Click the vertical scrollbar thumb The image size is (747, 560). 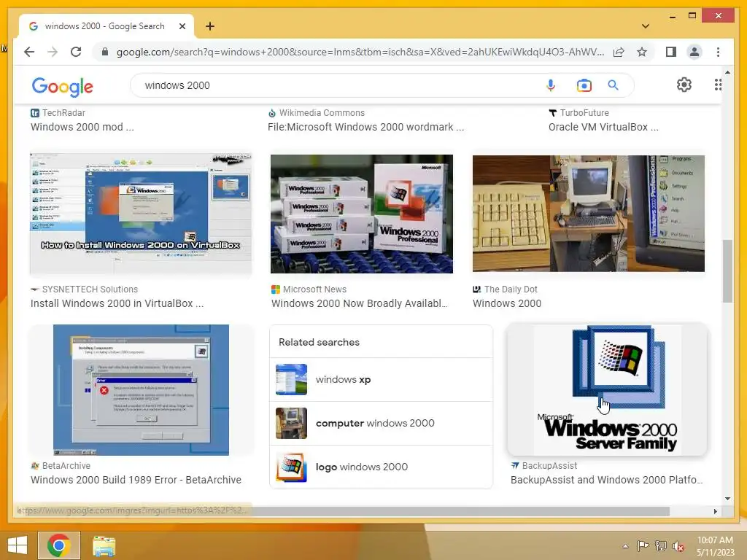[x=727, y=271]
